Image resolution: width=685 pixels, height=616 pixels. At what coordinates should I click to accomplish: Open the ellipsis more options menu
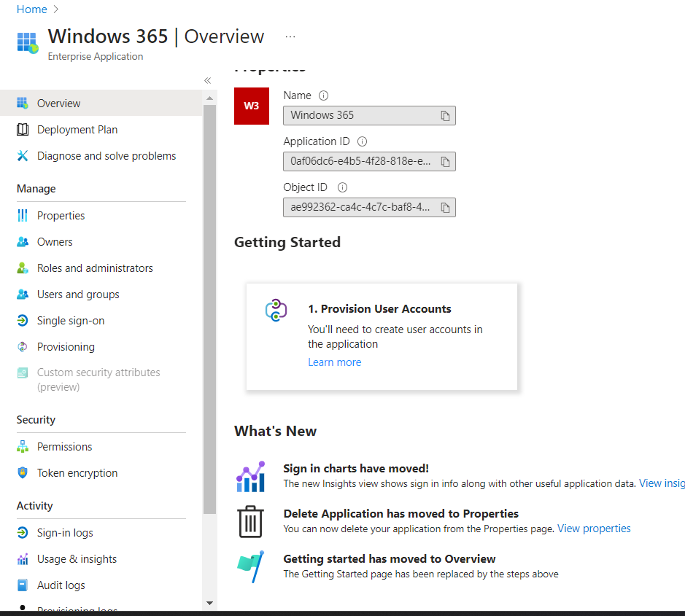click(290, 36)
